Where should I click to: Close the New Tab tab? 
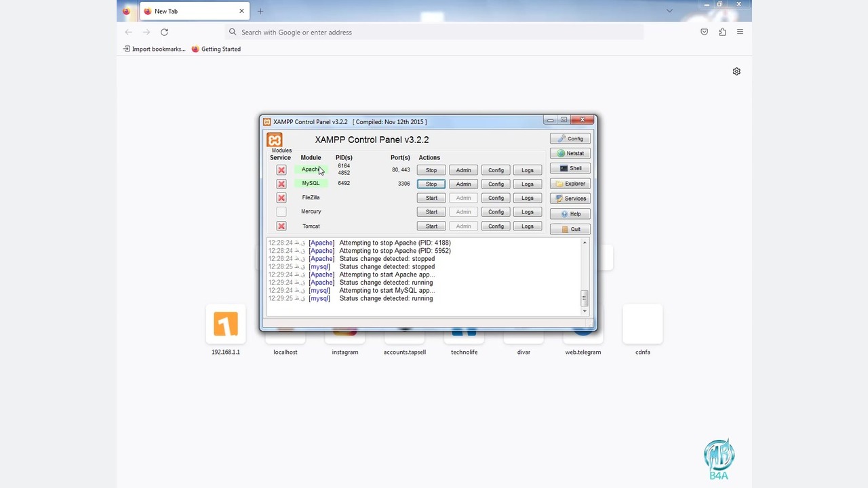click(x=241, y=11)
